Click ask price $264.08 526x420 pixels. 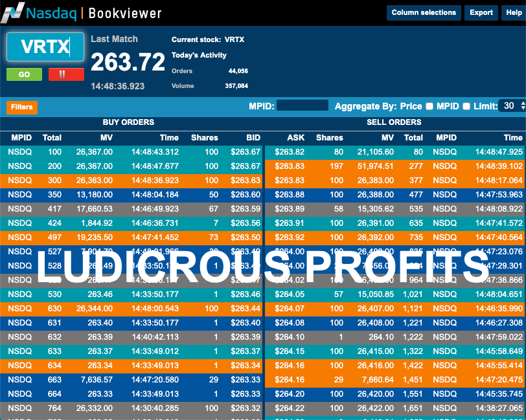coord(290,323)
